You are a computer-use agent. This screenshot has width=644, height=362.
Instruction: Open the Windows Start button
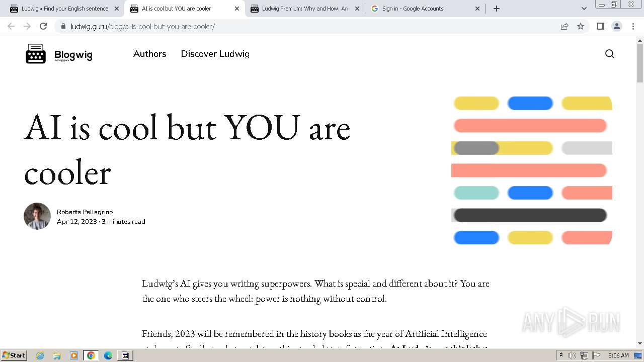pos(14,355)
